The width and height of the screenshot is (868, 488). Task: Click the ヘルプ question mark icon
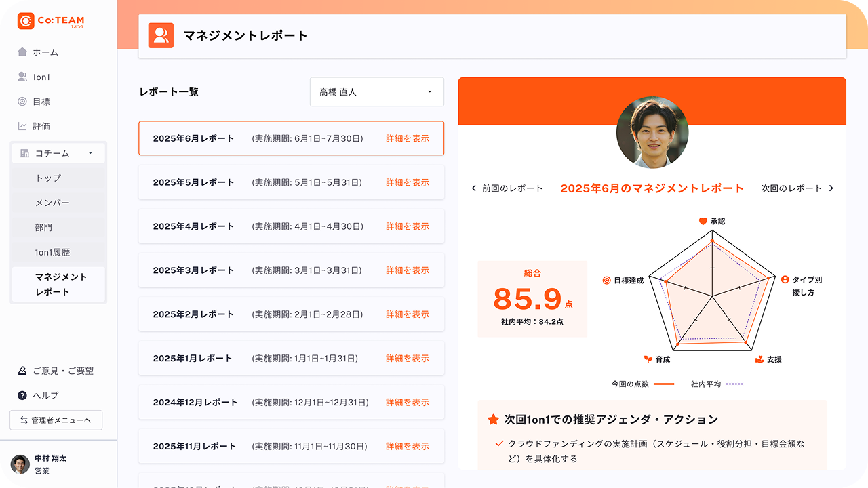22,395
